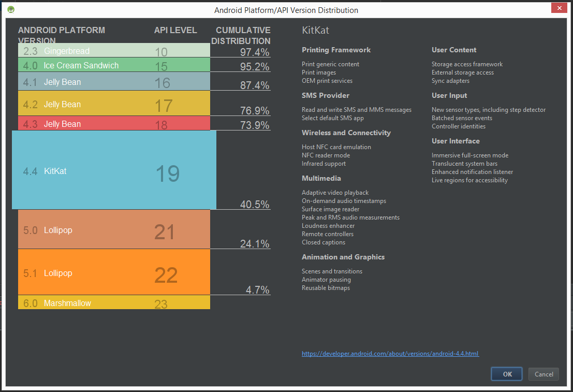Click the 'Batched sensor events' line
The width and height of the screenshot is (573, 392).
462,118
